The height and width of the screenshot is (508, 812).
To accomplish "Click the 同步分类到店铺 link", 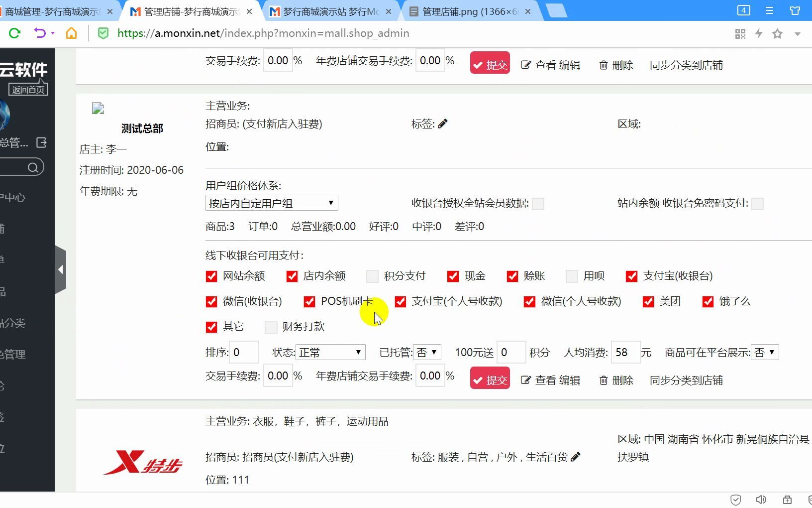I will point(687,380).
